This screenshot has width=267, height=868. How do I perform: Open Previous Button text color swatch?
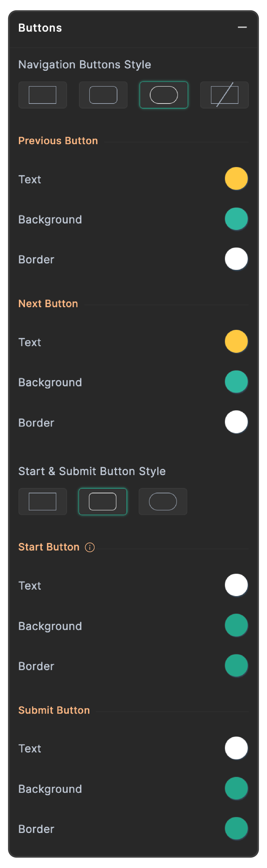[x=236, y=179]
